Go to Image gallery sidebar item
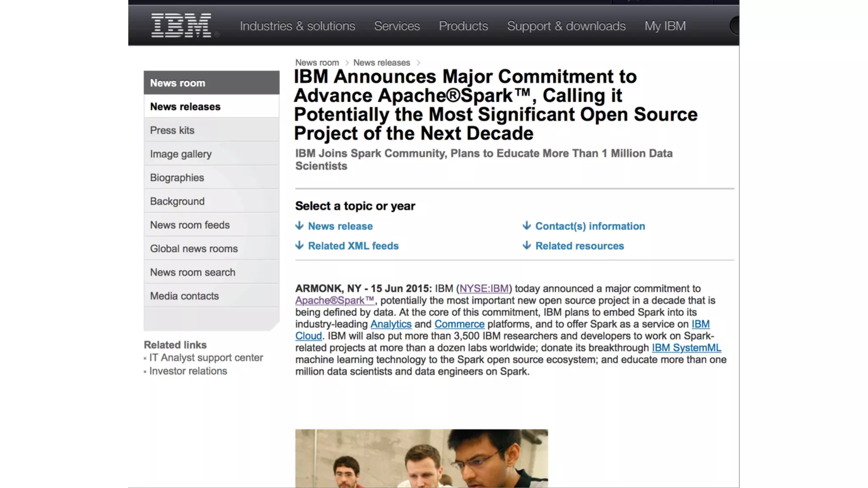The image size is (868, 488). tap(181, 154)
